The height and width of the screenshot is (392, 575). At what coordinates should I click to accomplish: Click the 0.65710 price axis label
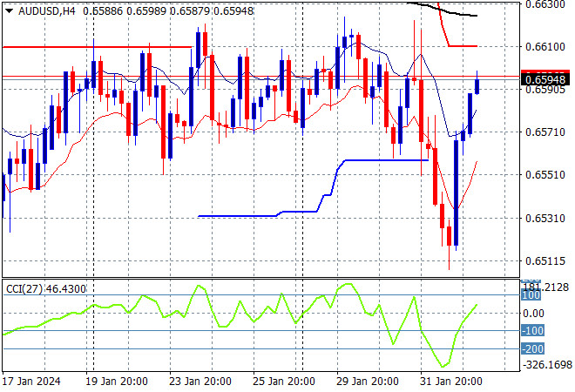(545, 132)
